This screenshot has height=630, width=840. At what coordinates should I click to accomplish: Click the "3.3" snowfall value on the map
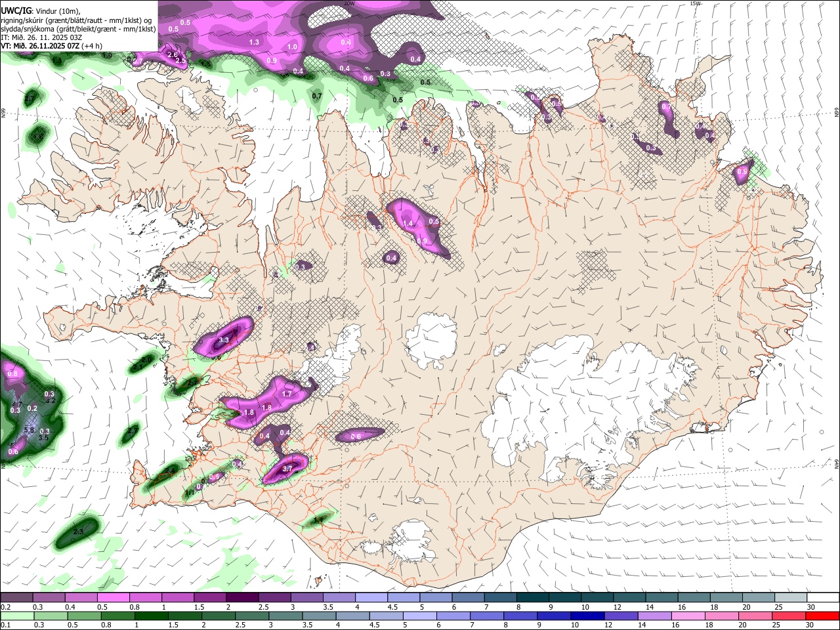(x=224, y=340)
